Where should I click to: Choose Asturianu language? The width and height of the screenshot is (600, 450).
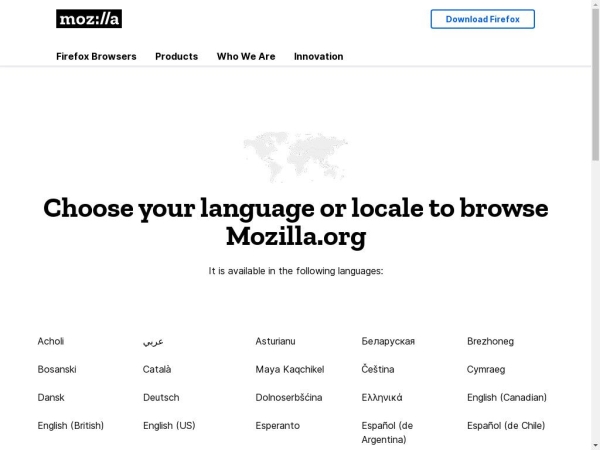tap(276, 341)
